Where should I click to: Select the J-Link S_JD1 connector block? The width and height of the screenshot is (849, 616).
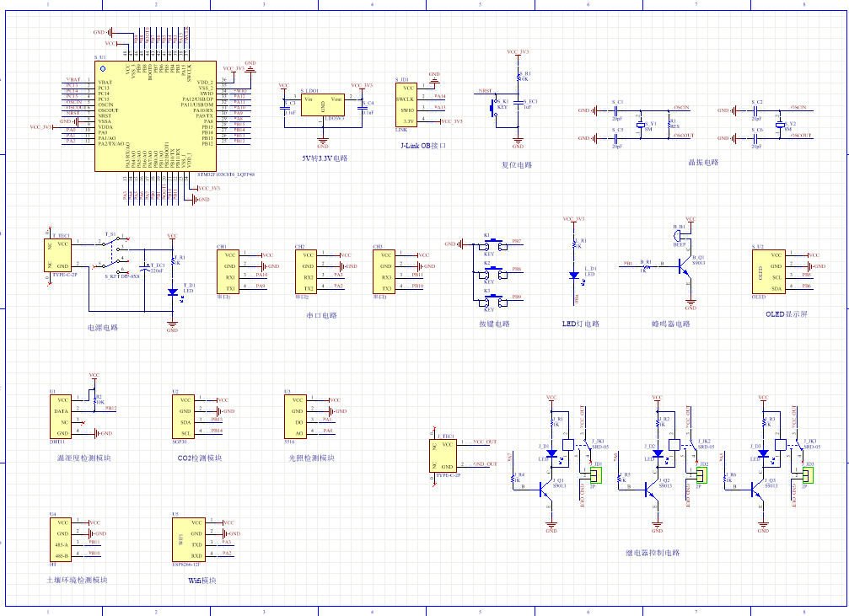click(406, 104)
